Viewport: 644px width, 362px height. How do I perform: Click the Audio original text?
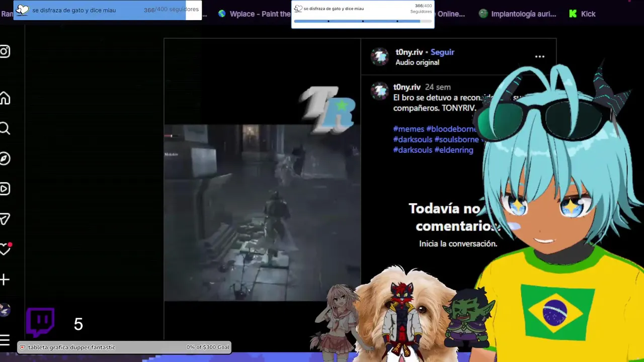417,62
